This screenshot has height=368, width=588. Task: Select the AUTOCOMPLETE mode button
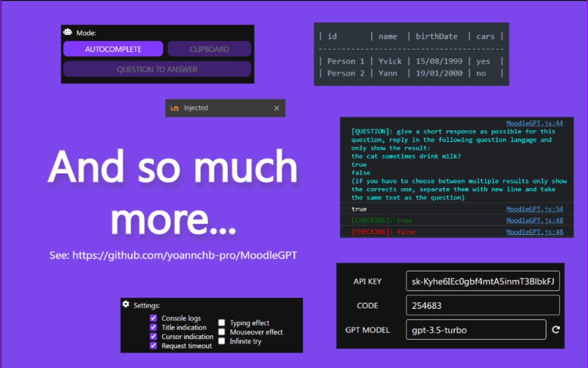point(113,49)
